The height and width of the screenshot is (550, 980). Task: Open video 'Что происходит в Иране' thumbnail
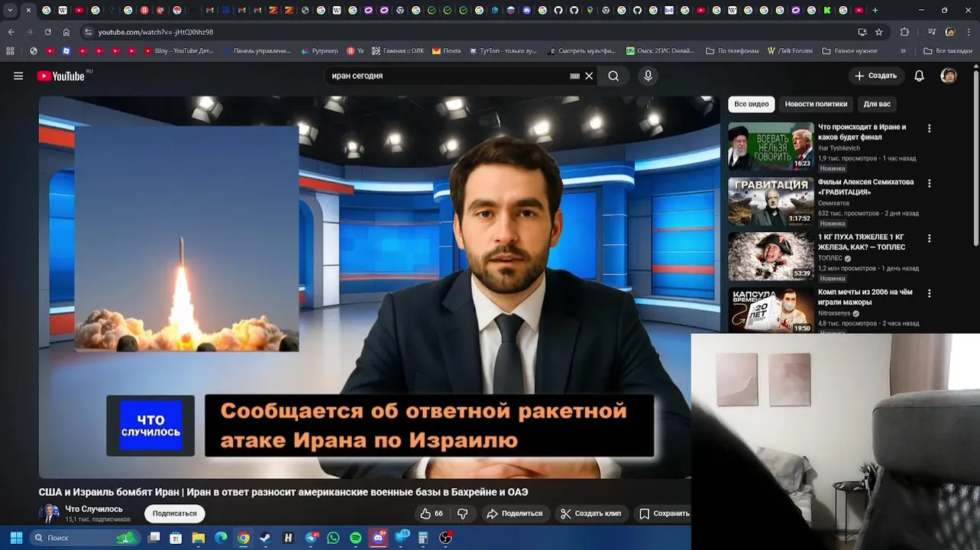(771, 147)
